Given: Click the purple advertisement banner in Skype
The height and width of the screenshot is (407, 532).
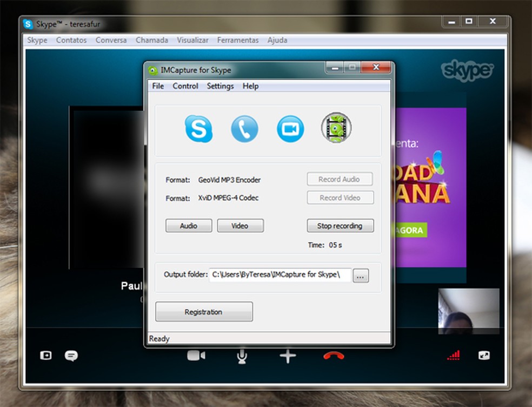Looking at the screenshot, I should 431,187.
